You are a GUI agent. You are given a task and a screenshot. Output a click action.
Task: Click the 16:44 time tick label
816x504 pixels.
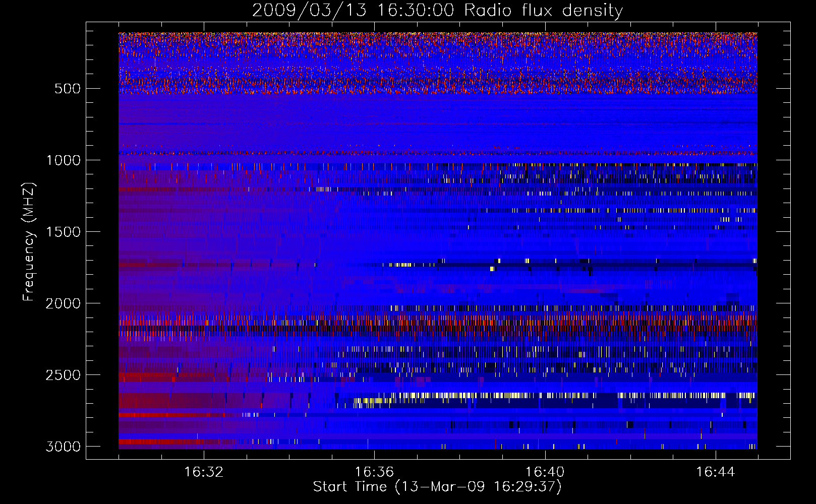716,472
